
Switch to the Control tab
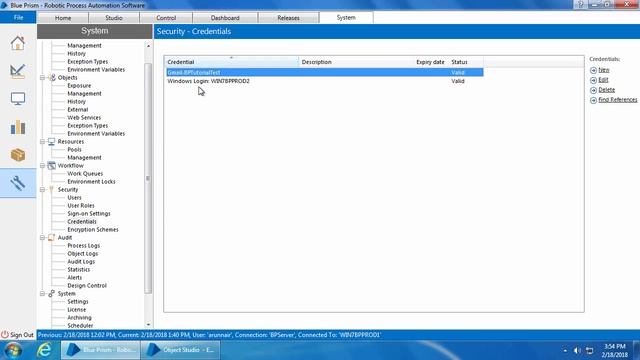pos(166,18)
